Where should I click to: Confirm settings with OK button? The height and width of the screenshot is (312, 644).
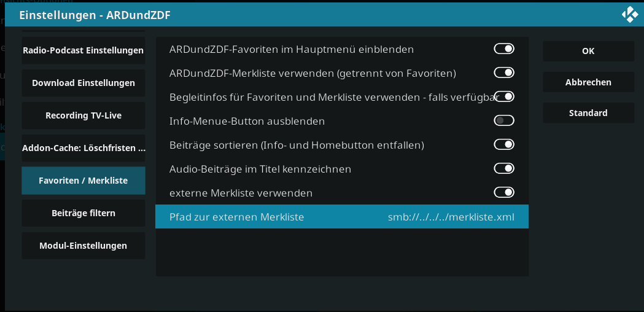(x=589, y=51)
